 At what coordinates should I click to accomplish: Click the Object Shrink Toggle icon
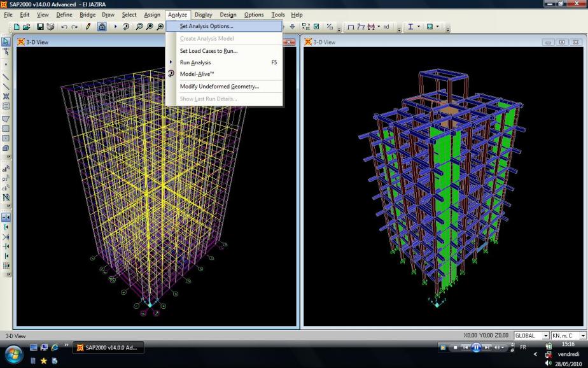pos(306,27)
